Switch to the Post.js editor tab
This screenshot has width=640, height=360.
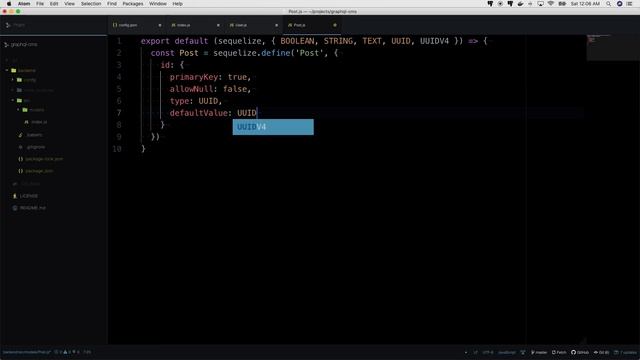point(312,25)
